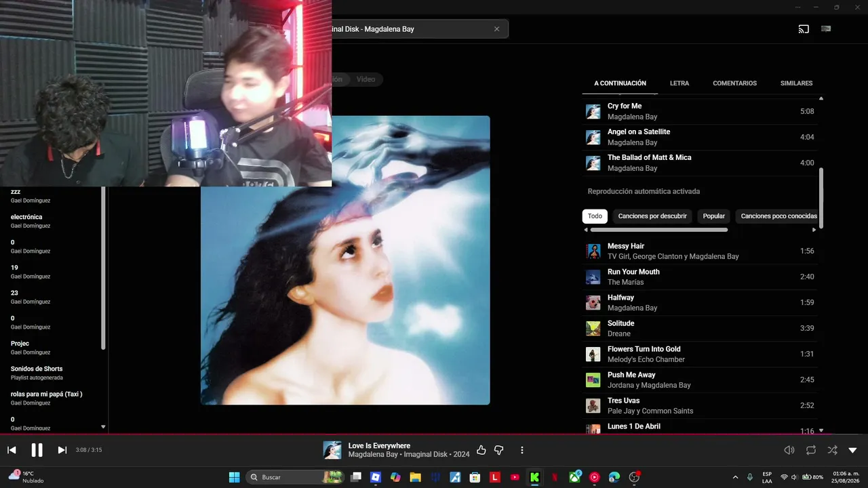This screenshot has height=488, width=868.
Task: Click the taskbar Buscar search box
Action: [295, 477]
